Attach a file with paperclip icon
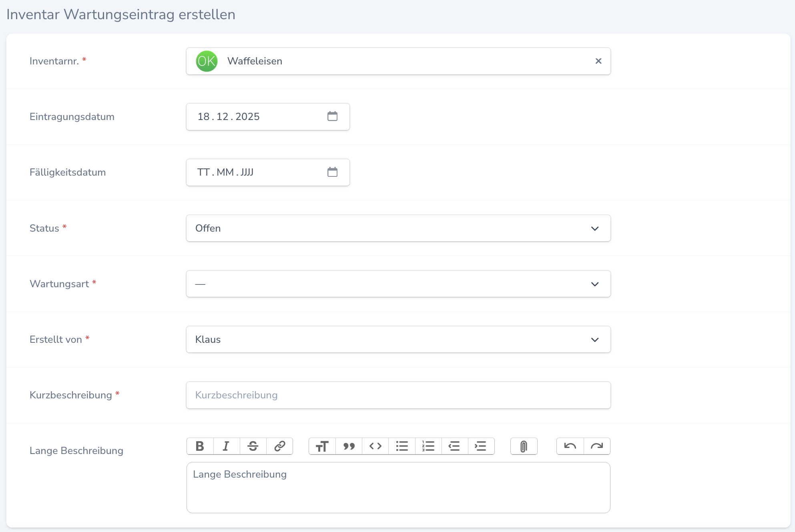The image size is (795, 532). 524,446
